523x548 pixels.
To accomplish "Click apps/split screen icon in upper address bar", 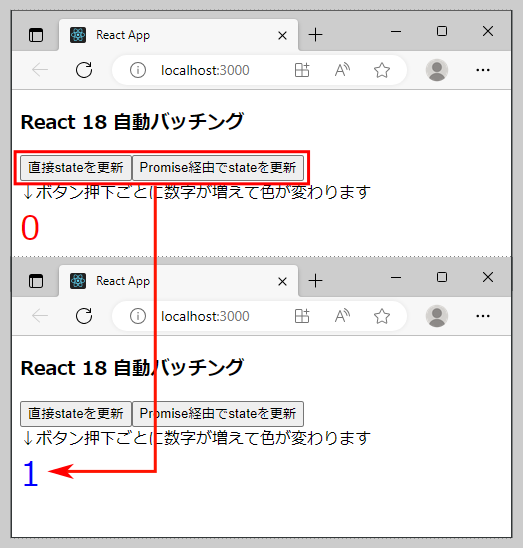I will click(x=302, y=70).
